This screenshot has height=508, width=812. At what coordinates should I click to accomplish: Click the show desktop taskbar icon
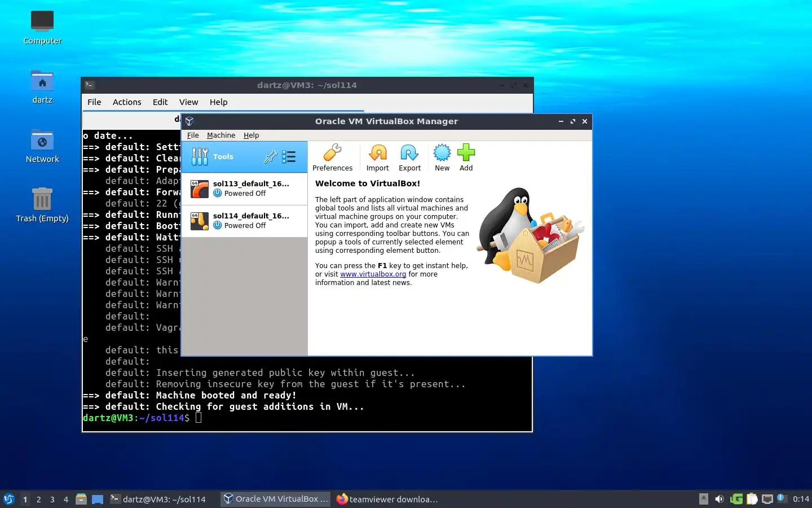tap(98, 499)
